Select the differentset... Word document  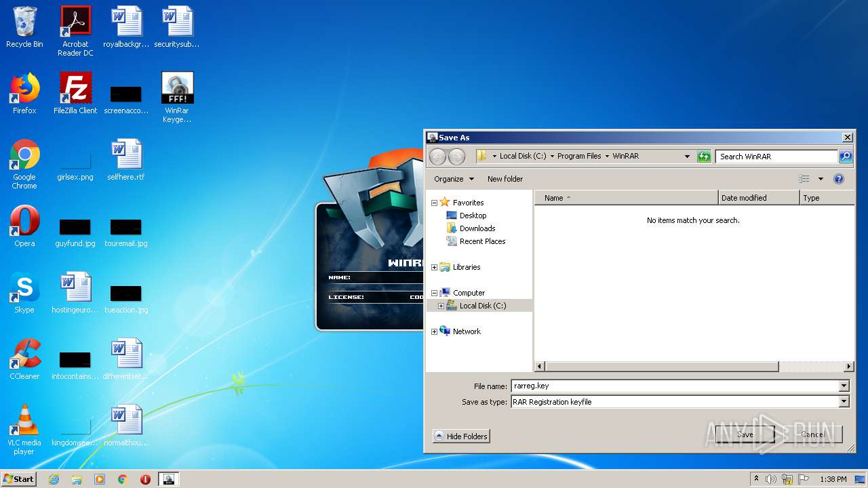coord(126,359)
